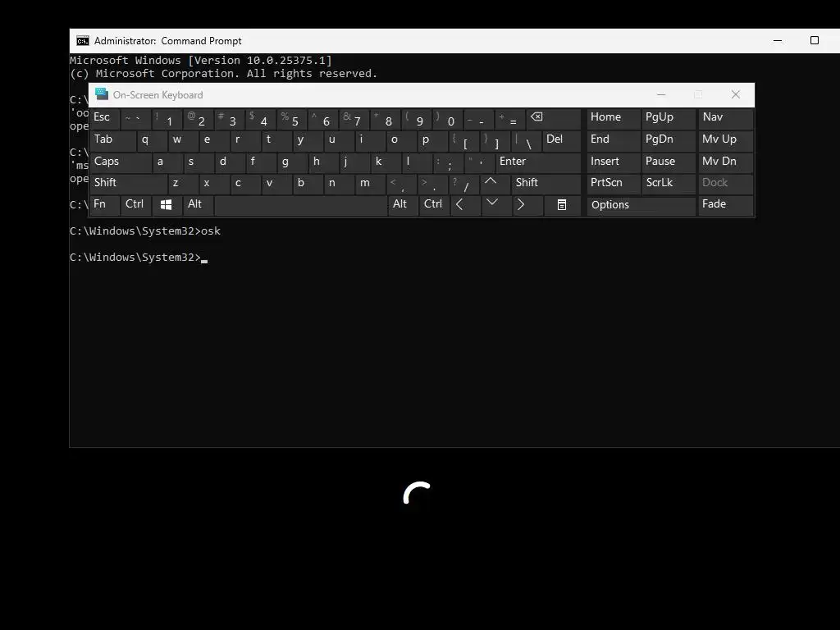Toggle the right Shift key
This screenshot has width=840, height=630.
546,184
